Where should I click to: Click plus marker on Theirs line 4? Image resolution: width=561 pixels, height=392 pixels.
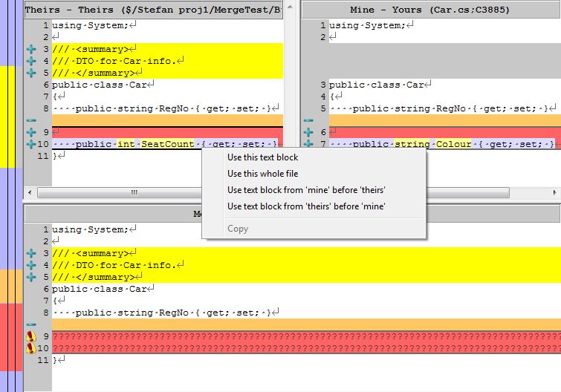click(x=31, y=61)
